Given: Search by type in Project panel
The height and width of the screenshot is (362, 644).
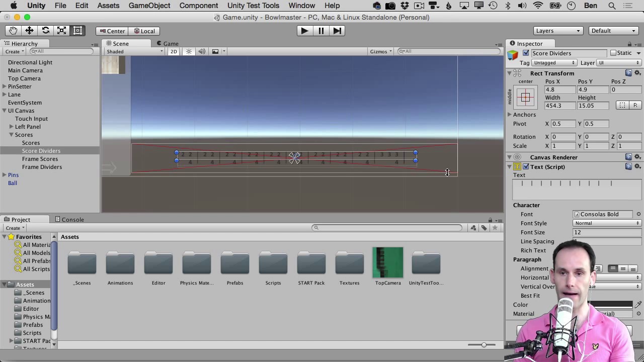Looking at the screenshot, I should pyautogui.click(x=473, y=228).
